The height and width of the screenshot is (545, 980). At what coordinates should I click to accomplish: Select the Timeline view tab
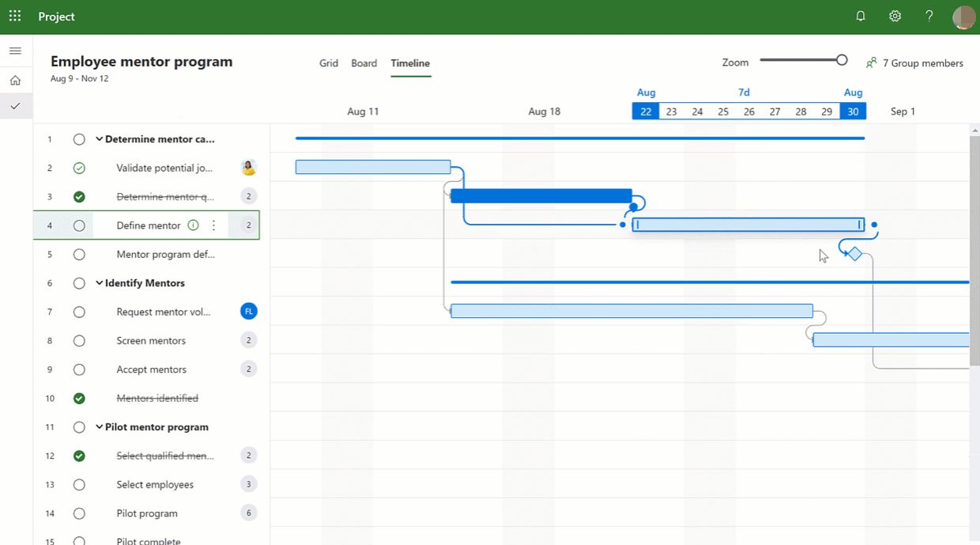click(x=410, y=63)
